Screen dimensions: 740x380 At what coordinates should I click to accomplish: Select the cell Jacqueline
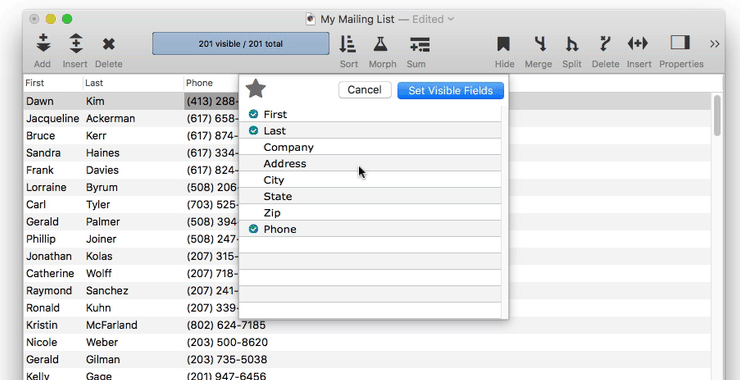[x=52, y=118]
